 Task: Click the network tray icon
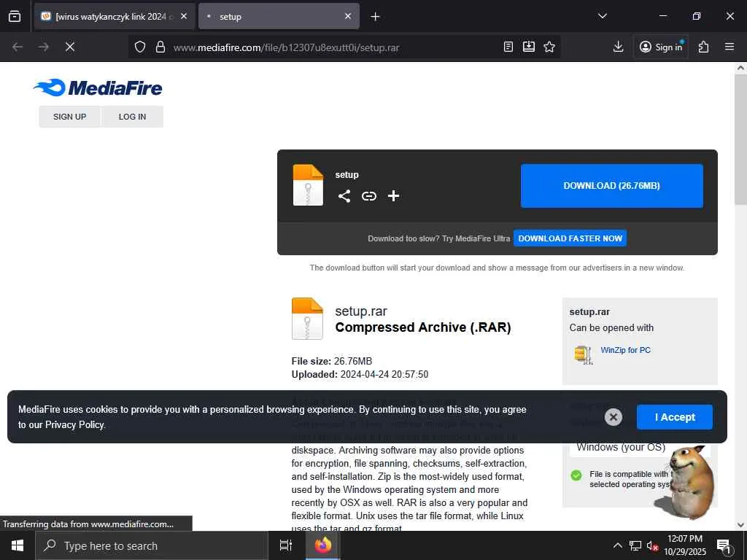635,545
